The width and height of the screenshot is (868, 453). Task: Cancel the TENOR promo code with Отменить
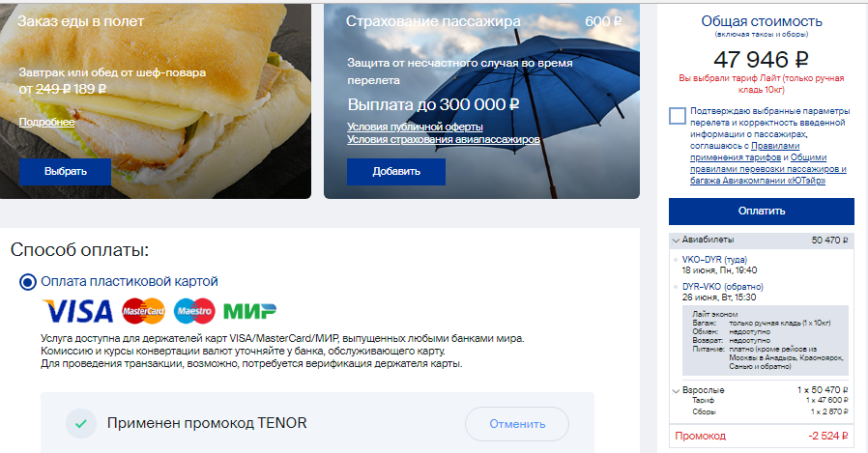517,424
